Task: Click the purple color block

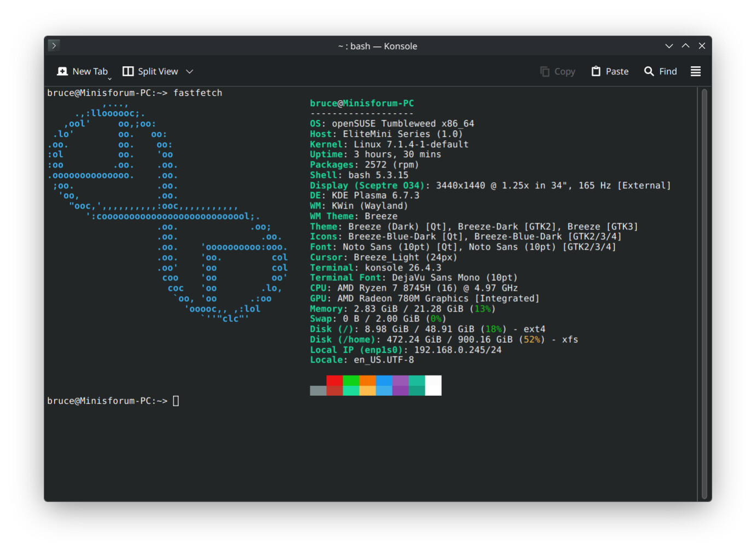Action: click(x=400, y=380)
